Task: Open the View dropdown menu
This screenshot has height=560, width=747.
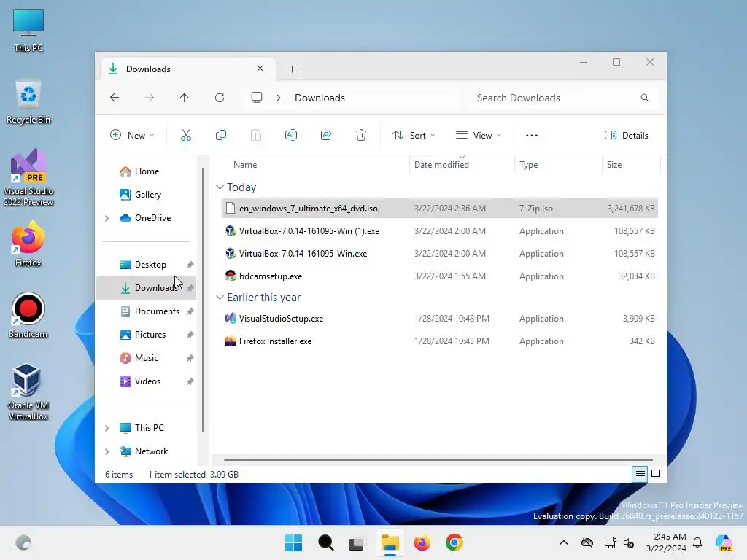Action: point(479,135)
